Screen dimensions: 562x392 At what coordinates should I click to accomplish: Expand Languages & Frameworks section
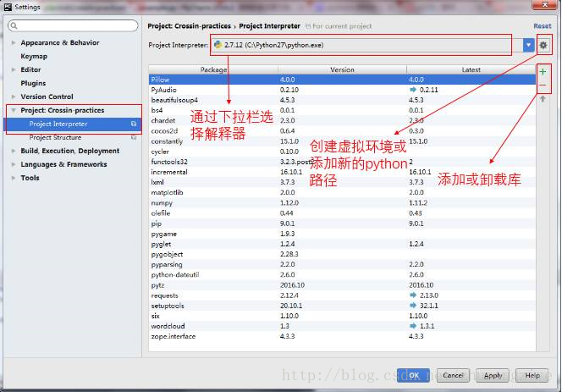(14, 164)
